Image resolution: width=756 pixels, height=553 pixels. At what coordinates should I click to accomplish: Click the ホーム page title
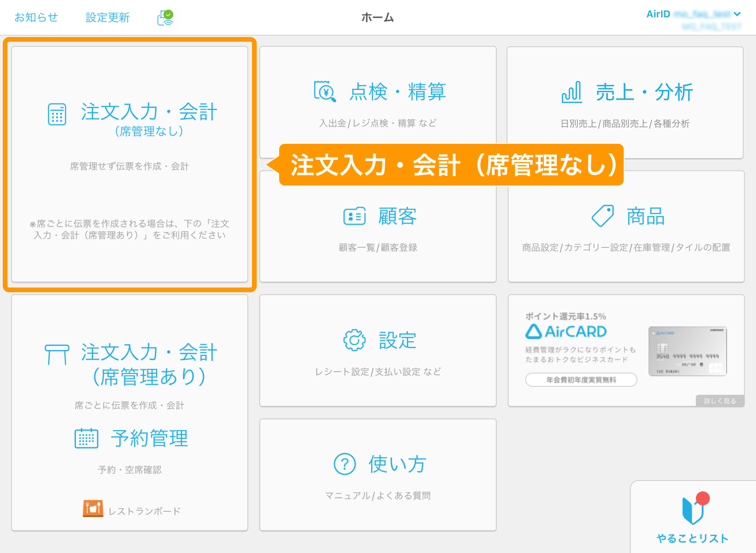[x=378, y=17]
